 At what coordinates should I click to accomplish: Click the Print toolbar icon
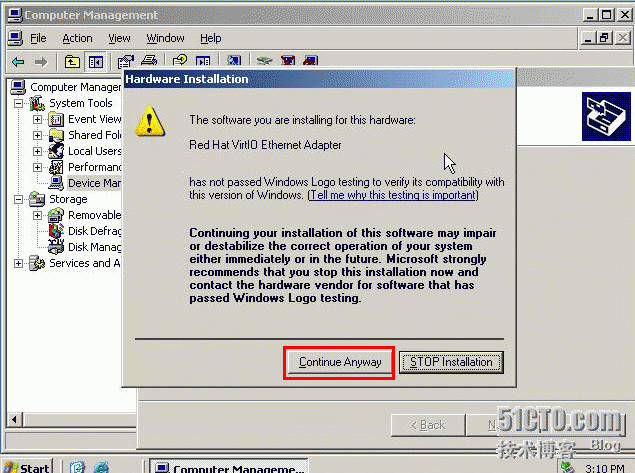click(149, 61)
